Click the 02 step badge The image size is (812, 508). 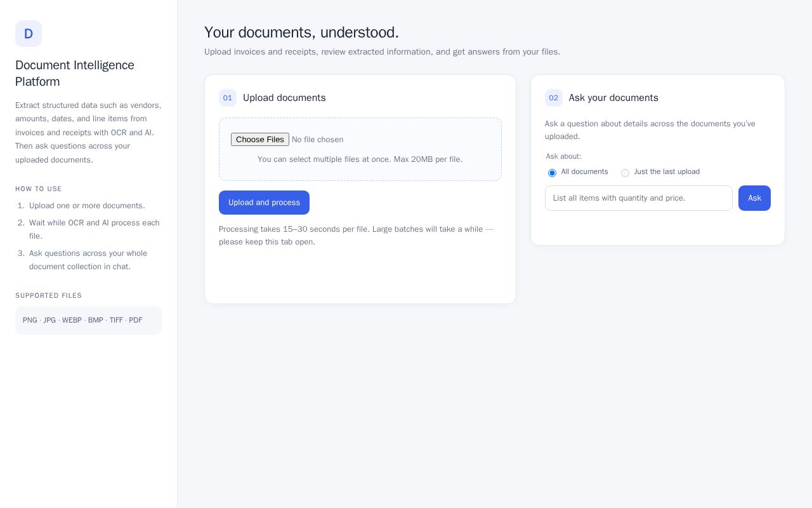[x=554, y=98]
